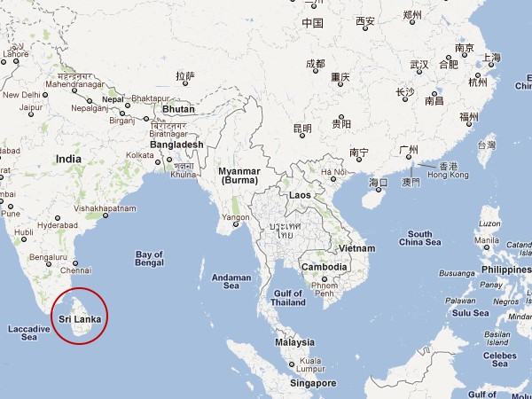The width and height of the screenshot is (532, 399).
Task: Click the Hyderabad city marker
Action: (58, 218)
